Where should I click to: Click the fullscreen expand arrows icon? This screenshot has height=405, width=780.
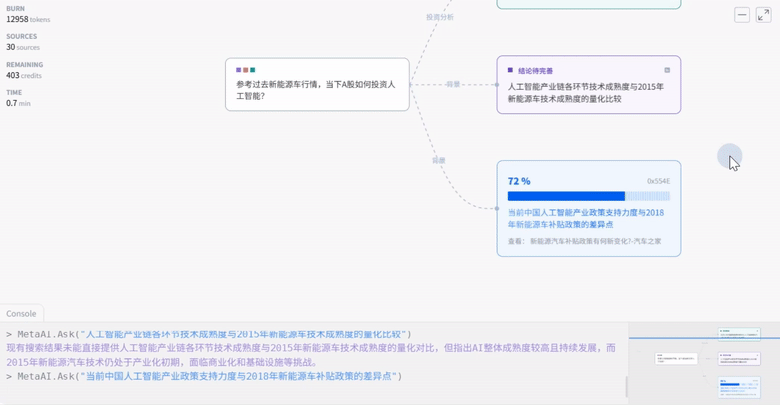[763, 15]
